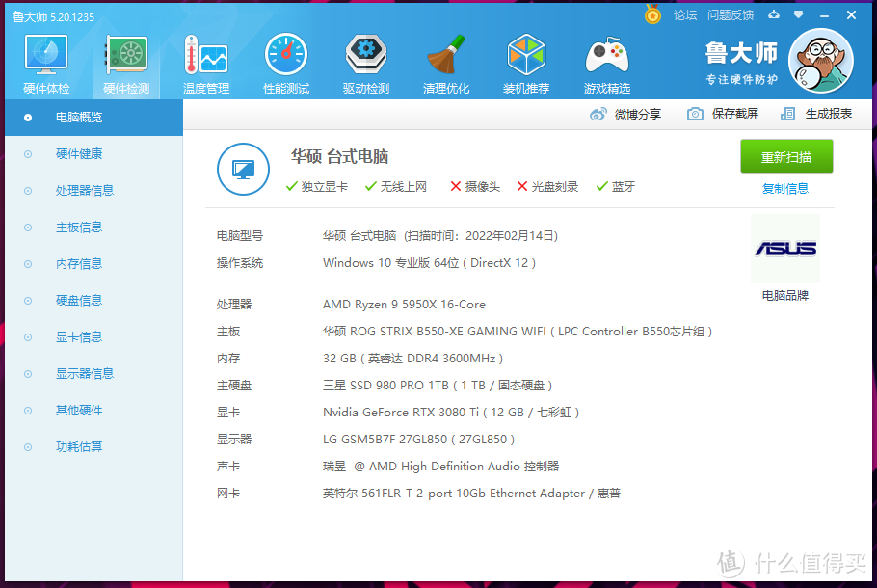The height and width of the screenshot is (588, 877).
Task: Click 三星 SSD 980 PRO 1TB text
Action: pos(438,386)
